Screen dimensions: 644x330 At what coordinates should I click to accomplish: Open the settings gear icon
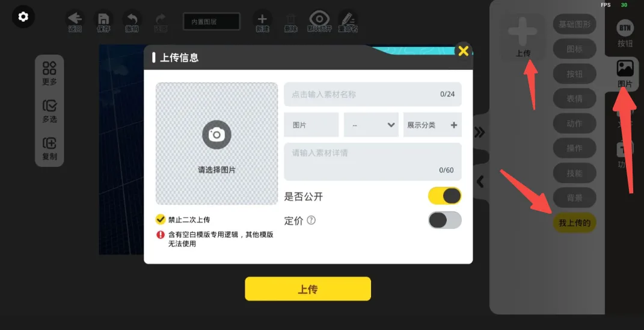pos(23,17)
